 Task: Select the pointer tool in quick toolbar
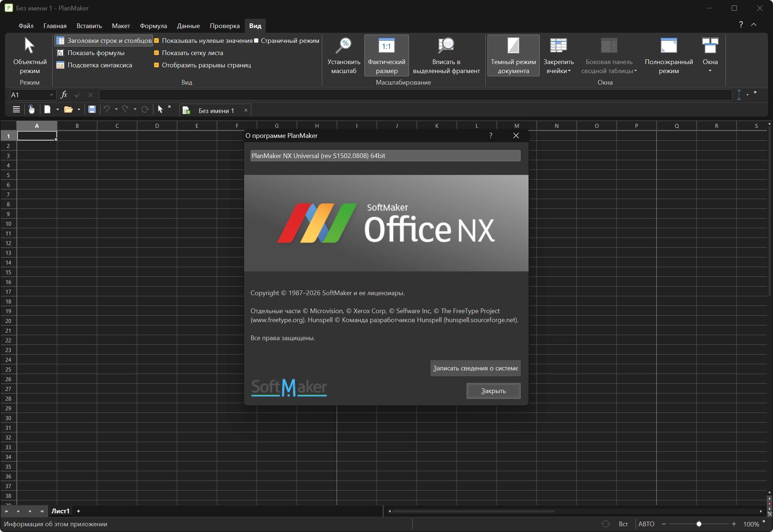(160, 109)
